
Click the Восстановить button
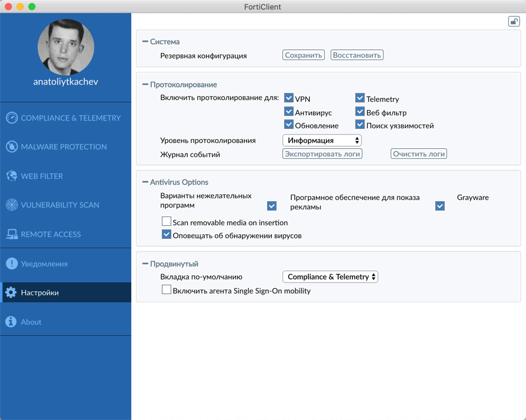[x=357, y=55]
